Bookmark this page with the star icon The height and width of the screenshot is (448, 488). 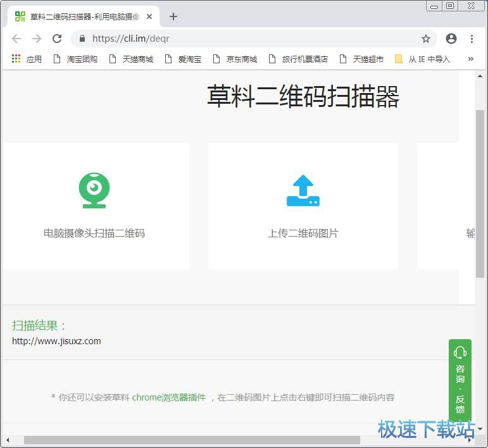426,39
